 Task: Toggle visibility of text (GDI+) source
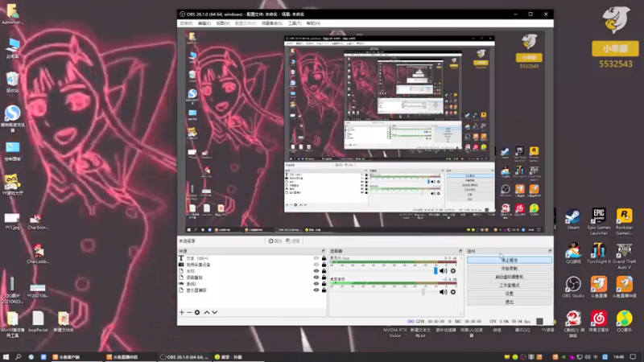[316, 258]
